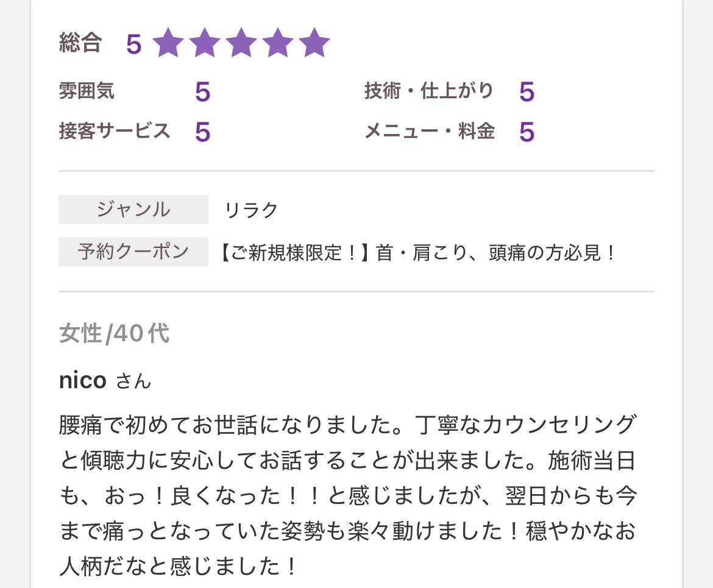Select the 接客サービス rating label
Image resolution: width=713 pixels, height=588 pixels.
(115, 131)
